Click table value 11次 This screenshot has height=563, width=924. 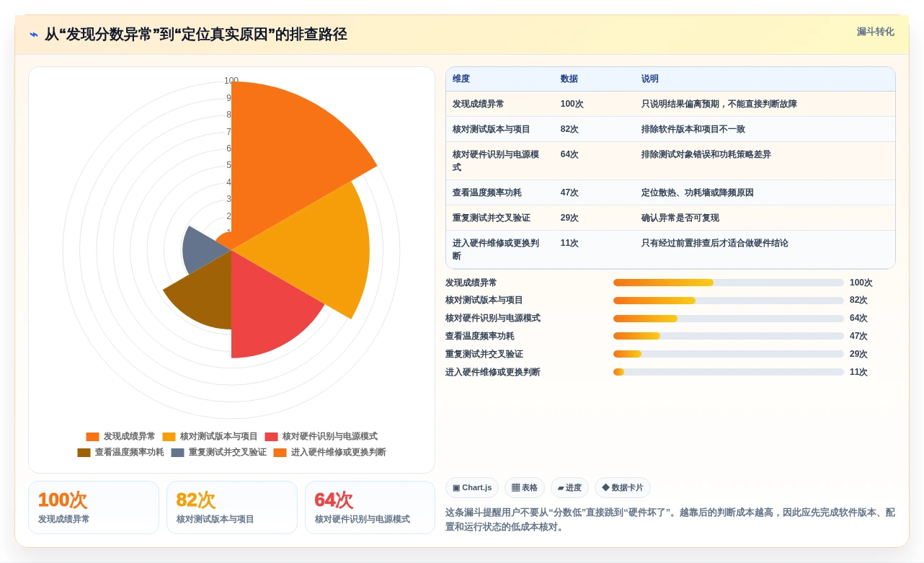point(569,244)
